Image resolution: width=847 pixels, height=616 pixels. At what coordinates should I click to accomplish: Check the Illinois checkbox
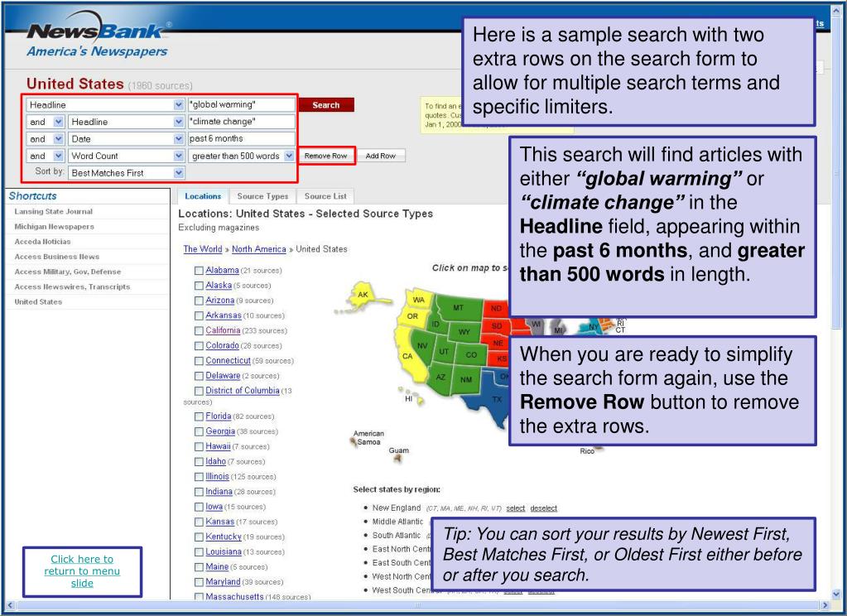click(199, 477)
